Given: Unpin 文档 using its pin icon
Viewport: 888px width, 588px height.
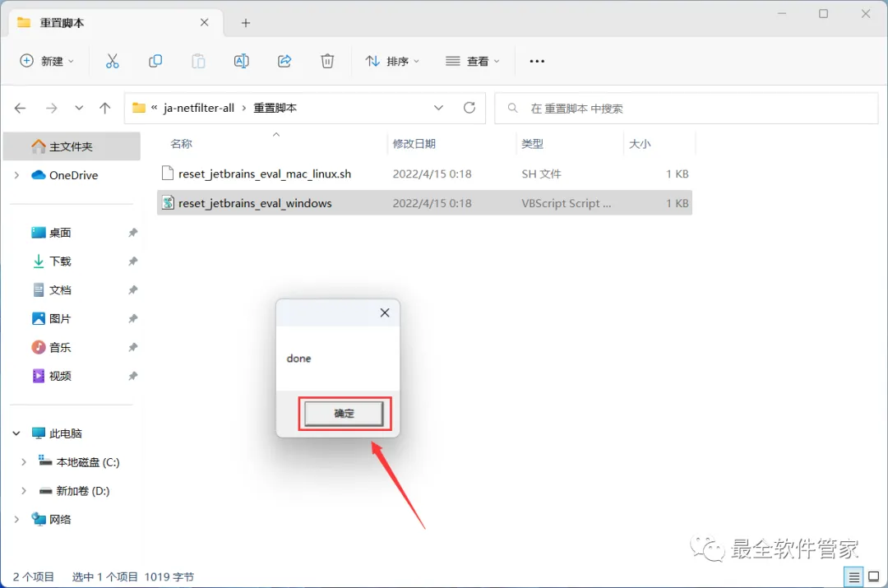Looking at the screenshot, I should (132, 290).
